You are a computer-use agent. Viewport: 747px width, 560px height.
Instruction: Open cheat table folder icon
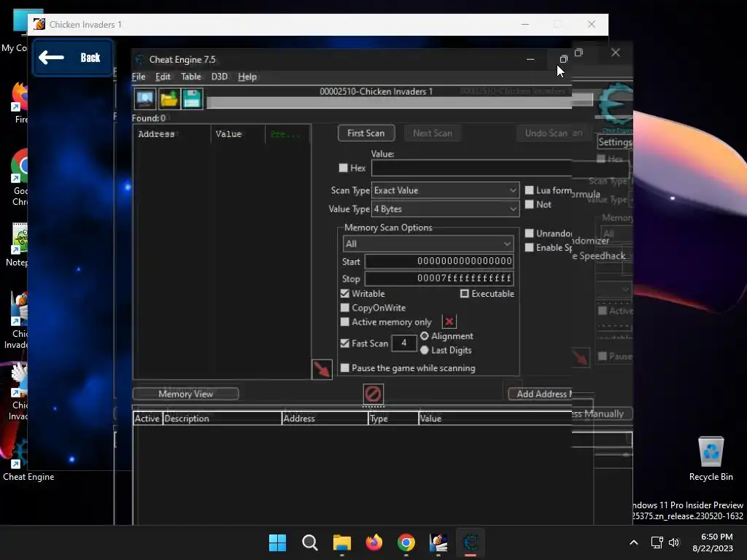[x=169, y=99]
